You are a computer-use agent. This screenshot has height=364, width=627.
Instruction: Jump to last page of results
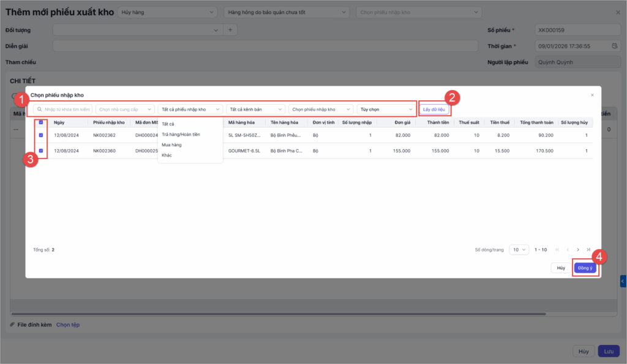588,250
